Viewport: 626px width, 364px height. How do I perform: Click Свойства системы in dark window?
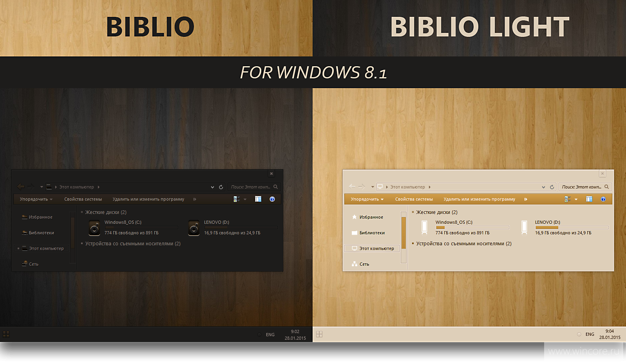click(x=83, y=199)
